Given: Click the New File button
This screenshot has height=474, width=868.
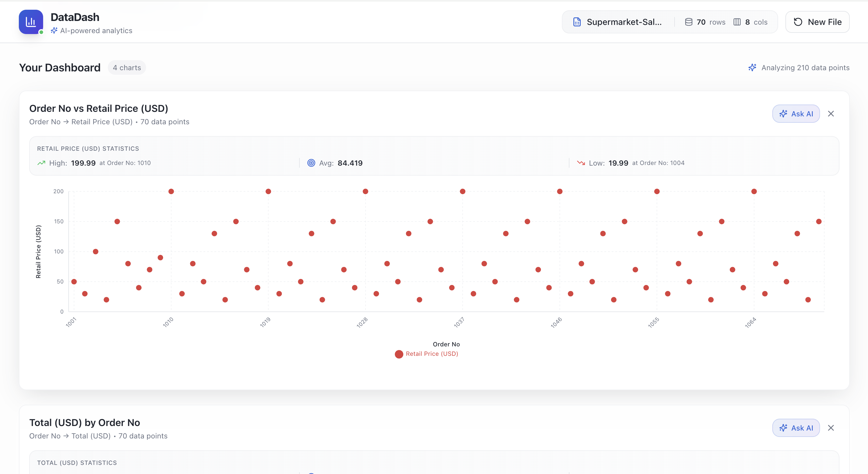Looking at the screenshot, I should (x=818, y=22).
